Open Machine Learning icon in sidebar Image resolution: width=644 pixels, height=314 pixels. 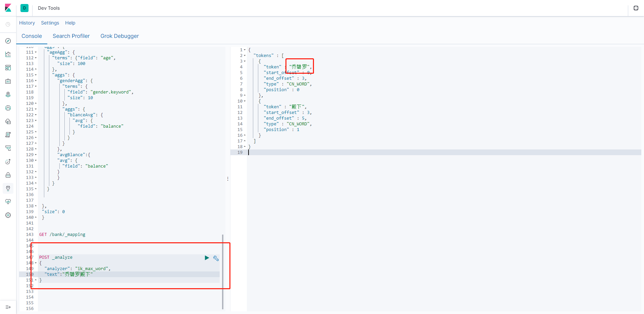8,108
